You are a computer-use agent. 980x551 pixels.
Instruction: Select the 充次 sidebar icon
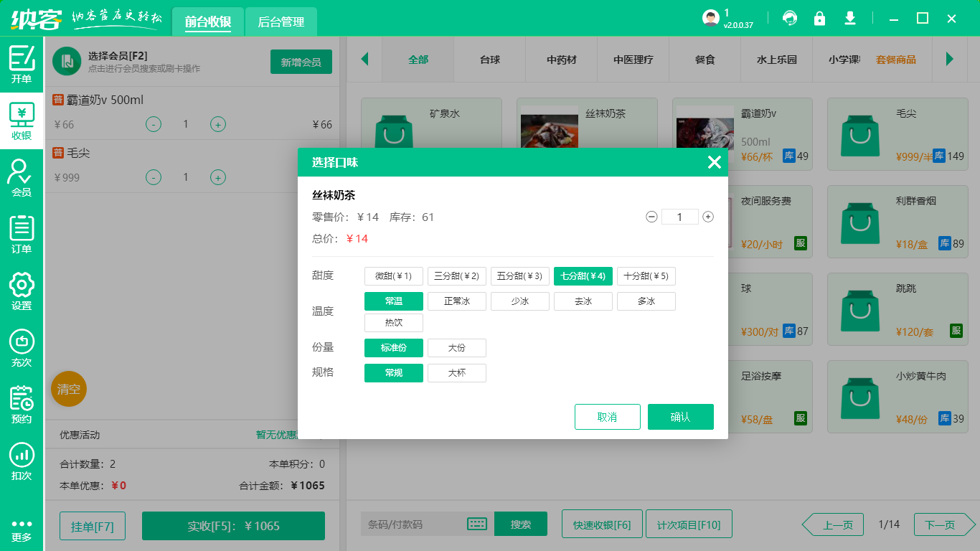pyautogui.click(x=22, y=348)
